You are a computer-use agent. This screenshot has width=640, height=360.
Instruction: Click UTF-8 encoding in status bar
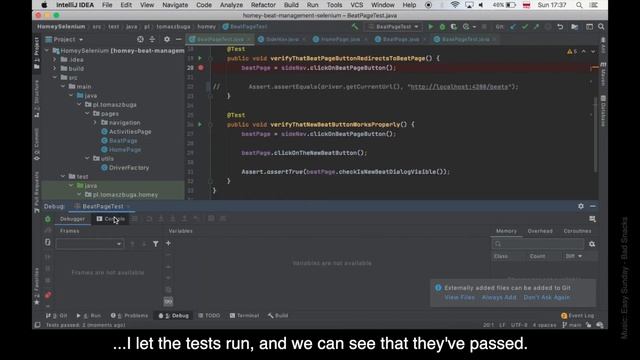tap(519, 325)
